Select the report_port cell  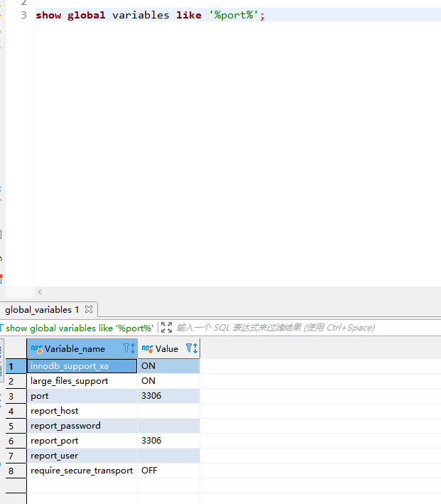82,441
